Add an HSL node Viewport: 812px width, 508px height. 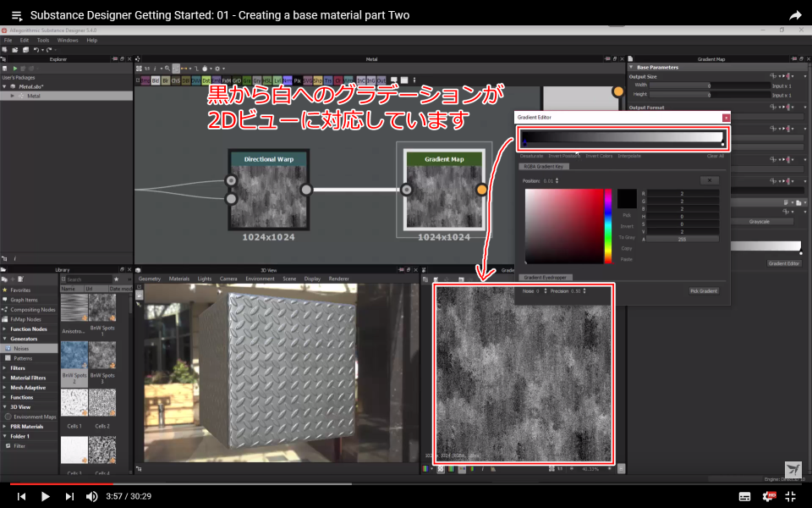(x=267, y=81)
